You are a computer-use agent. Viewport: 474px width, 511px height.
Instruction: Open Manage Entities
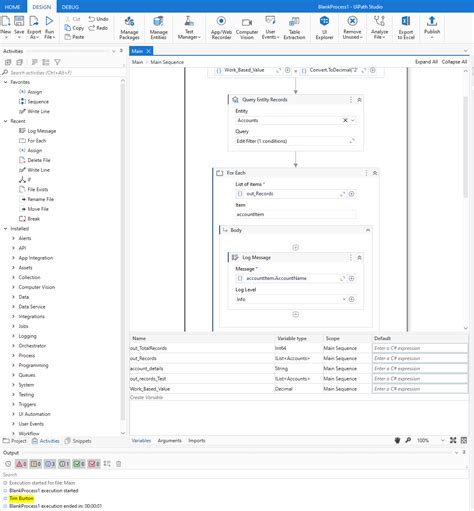coord(158,27)
